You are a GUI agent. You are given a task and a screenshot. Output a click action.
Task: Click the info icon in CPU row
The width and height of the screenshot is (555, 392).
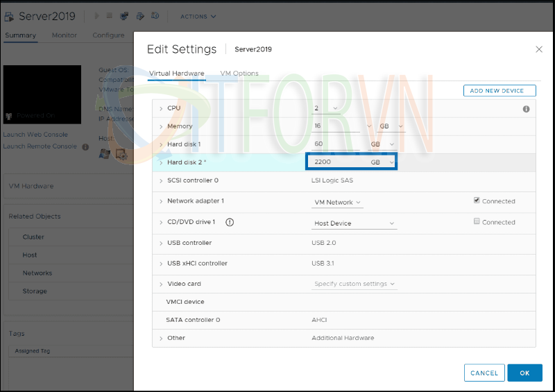(x=526, y=109)
